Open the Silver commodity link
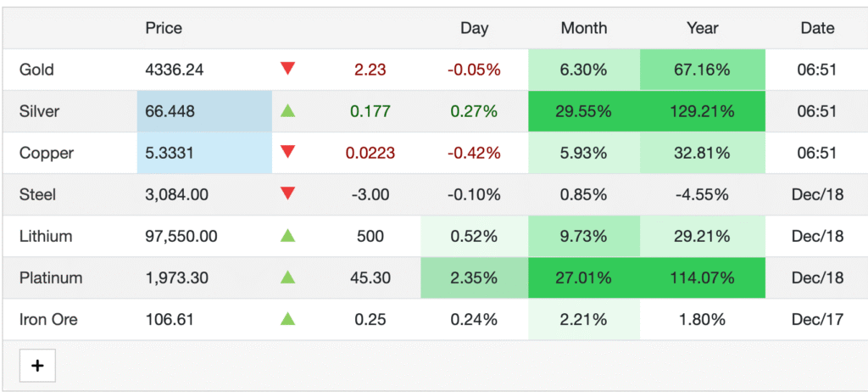 pos(39,111)
